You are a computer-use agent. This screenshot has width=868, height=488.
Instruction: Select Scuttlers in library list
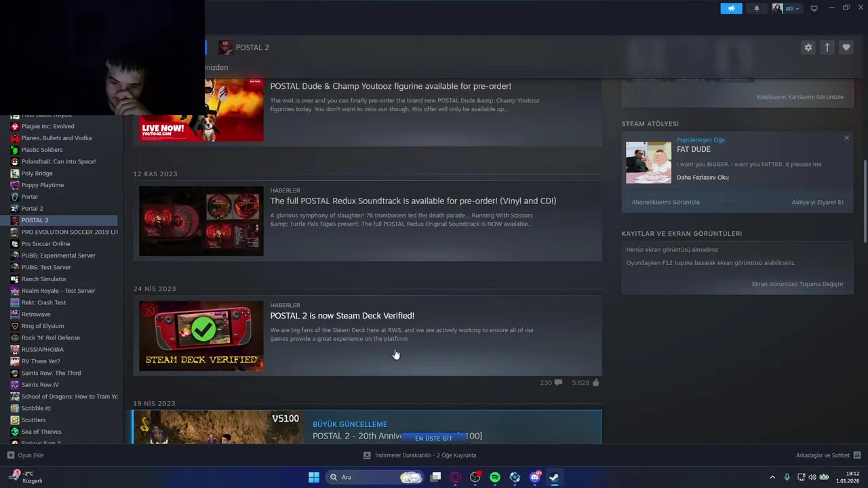(33, 420)
